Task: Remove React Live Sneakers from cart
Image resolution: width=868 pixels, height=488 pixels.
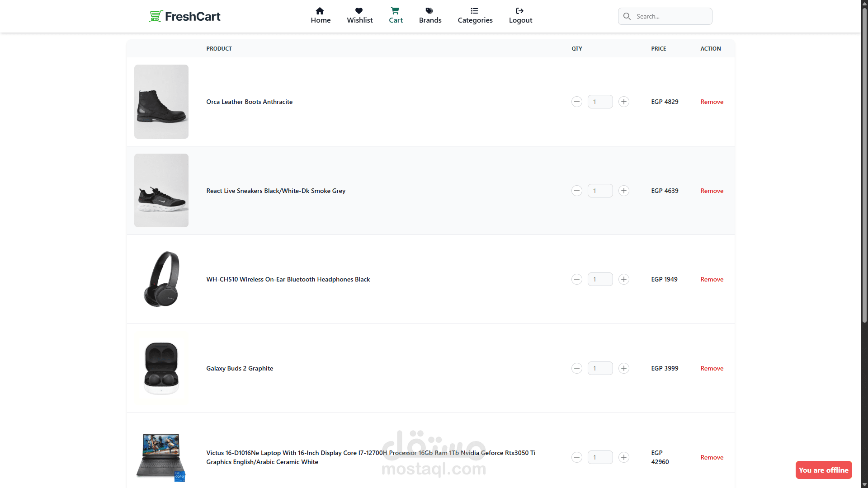Action: point(712,191)
